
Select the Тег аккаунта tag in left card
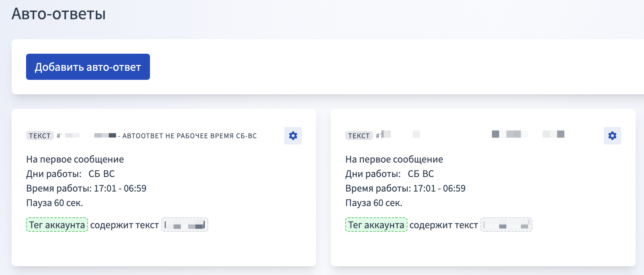click(x=57, y=225)
